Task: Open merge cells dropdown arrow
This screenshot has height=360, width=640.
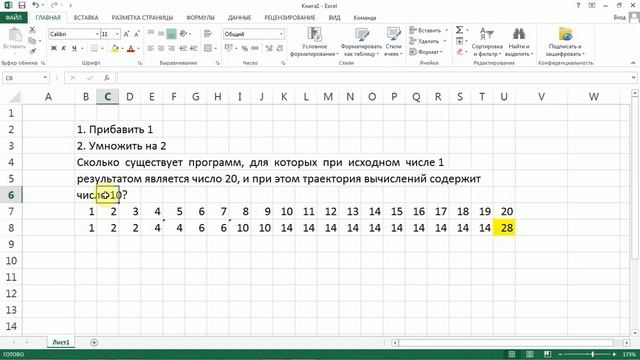Action: pos(216,49)
